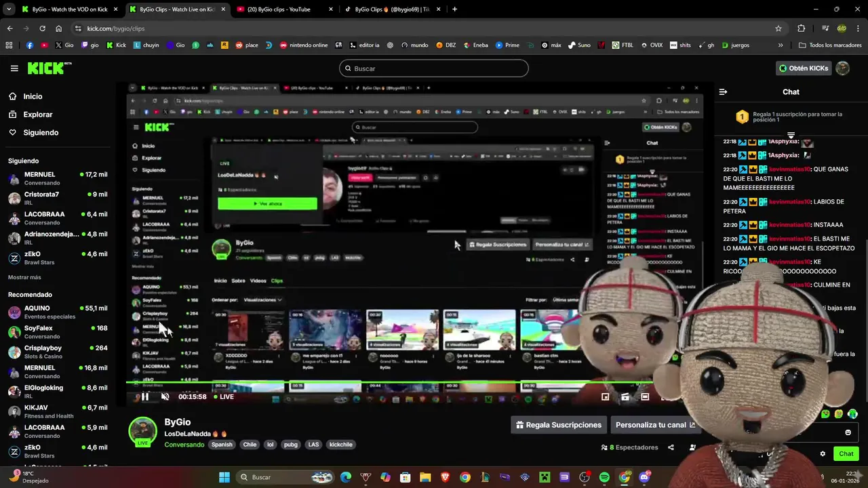Go to Inicio in the sidebar
The height and width of the screenshot is (488, 868).
click(x=25, y=96)
